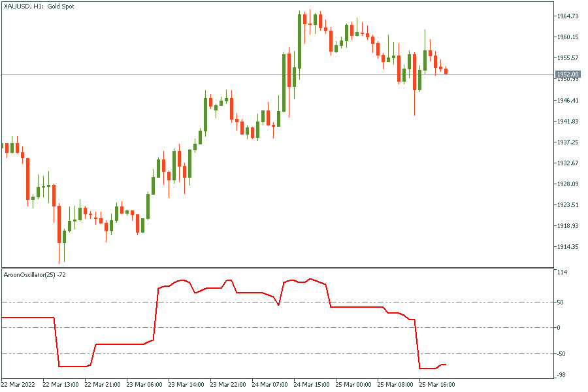This screenshot has height=392, width=588.
Task: Click the 25 Mar 16:00 time label
Action: 436,385
